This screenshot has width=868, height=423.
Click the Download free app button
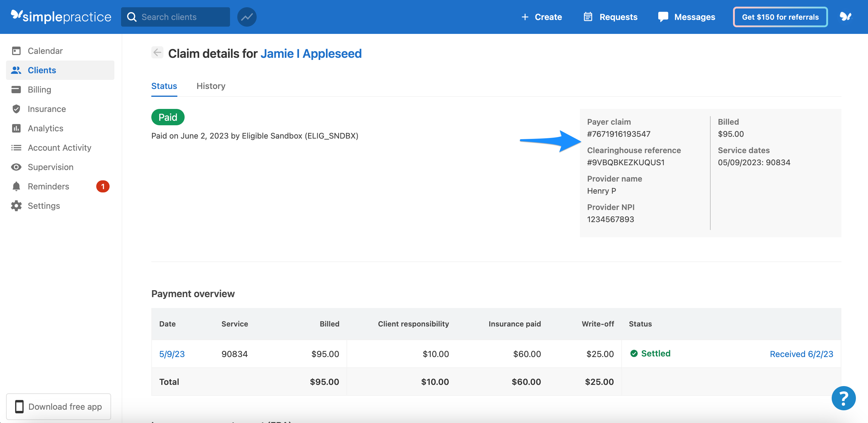(59, 406)
